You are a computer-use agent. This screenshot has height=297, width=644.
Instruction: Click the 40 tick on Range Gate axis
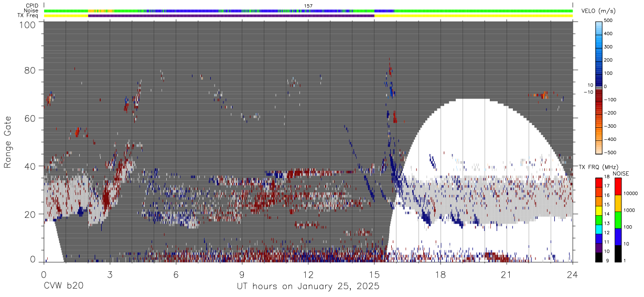coord(30,166)
